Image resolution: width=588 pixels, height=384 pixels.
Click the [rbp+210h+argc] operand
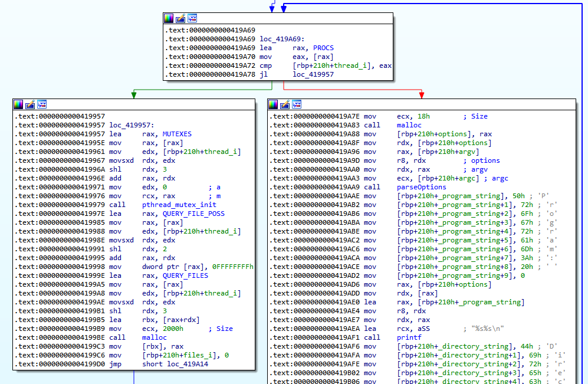pyautogui.click(x=448, y=179)
